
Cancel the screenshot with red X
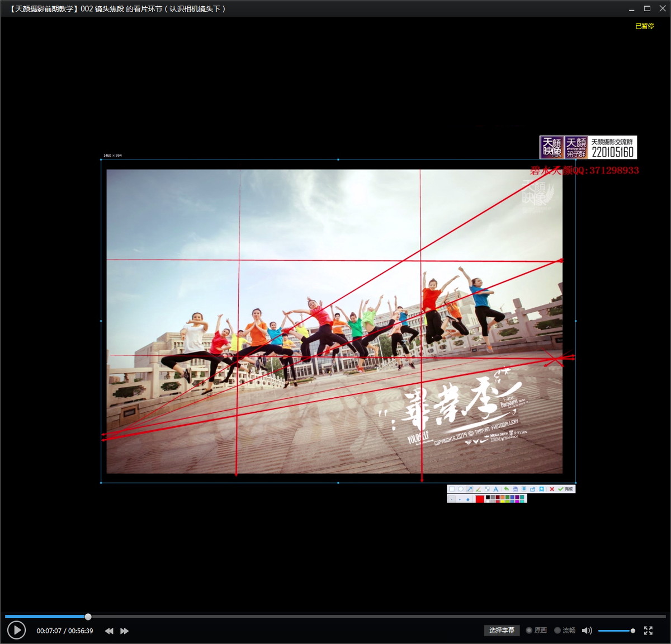(x=552, y=489)
